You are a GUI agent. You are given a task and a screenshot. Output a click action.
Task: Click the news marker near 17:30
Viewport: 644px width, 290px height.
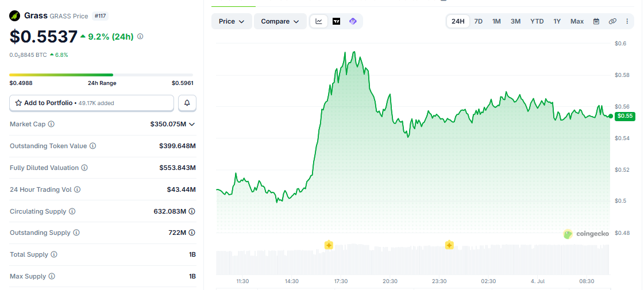click(329, 245)
